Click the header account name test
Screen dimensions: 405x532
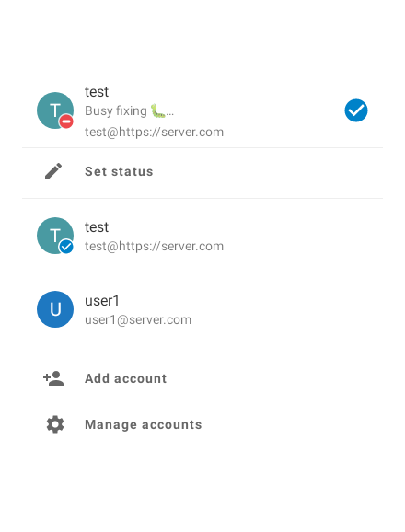tap(97, 92)
